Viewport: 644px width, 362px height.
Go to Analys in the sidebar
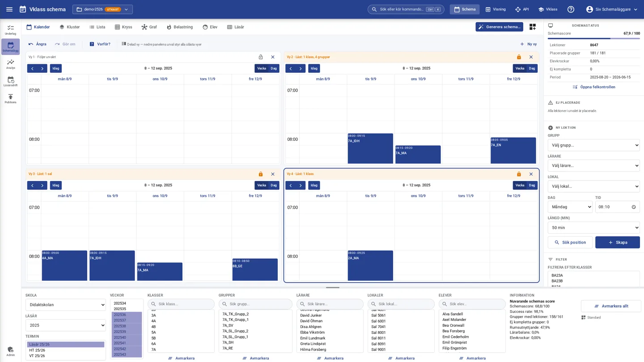pos(10,64)
